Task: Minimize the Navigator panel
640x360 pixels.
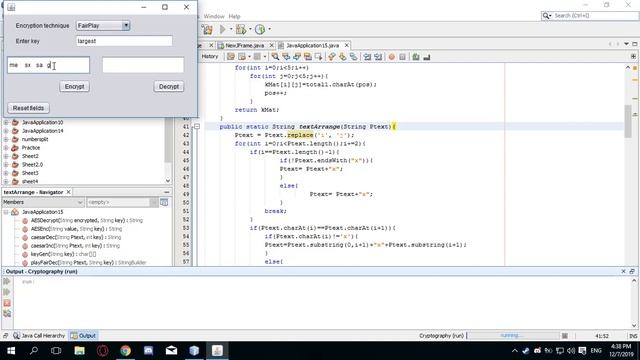Action: pos(167,192)
